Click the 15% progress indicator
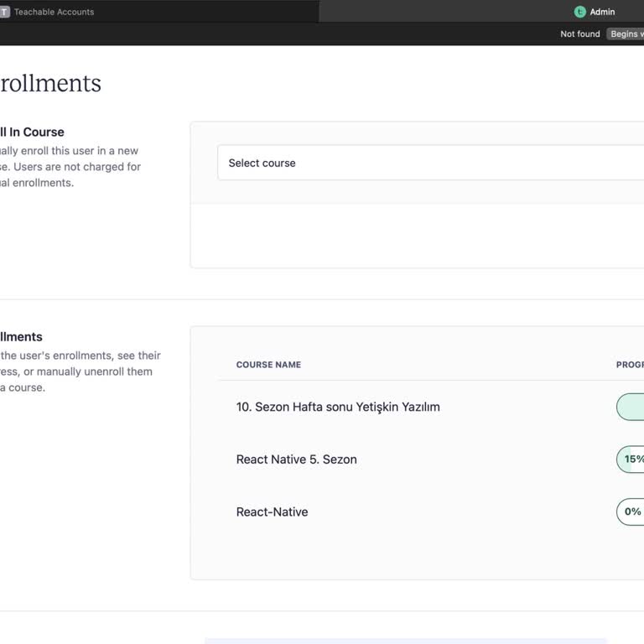 pyautogui.click(x=631, y=460)
